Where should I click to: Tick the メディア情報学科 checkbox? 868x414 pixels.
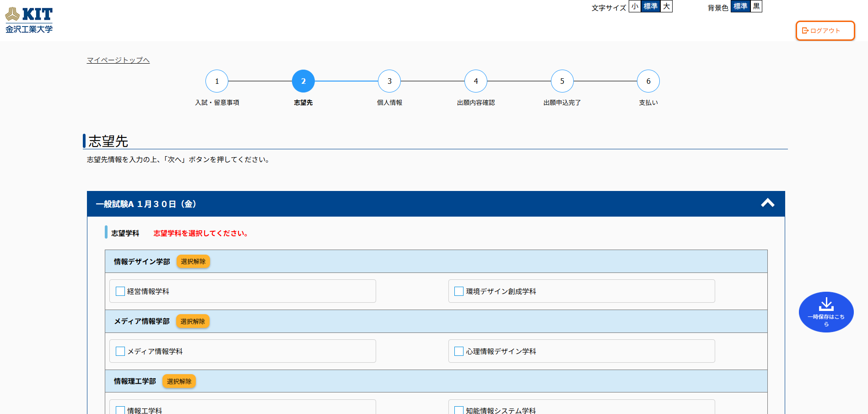pos(120,351)
